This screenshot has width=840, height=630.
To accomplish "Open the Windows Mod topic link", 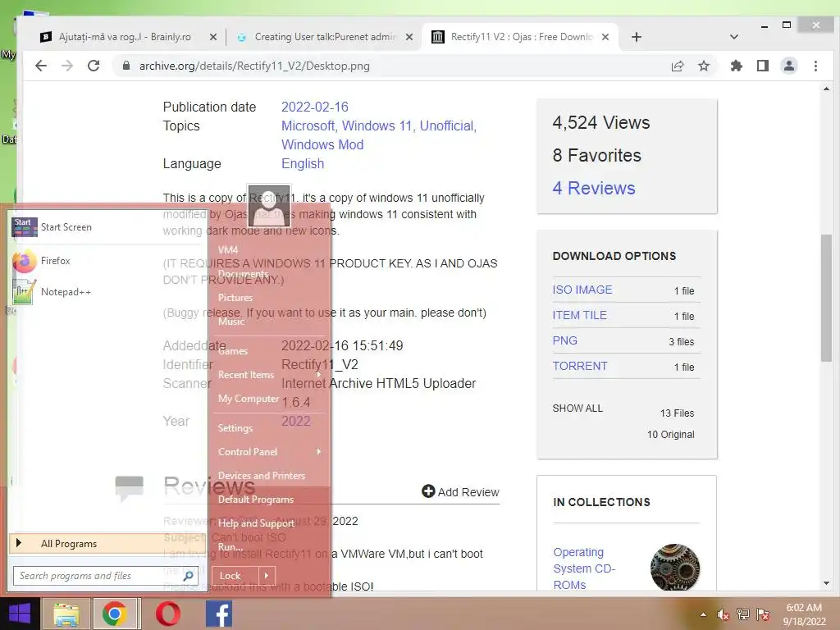I will click(322, 144).
